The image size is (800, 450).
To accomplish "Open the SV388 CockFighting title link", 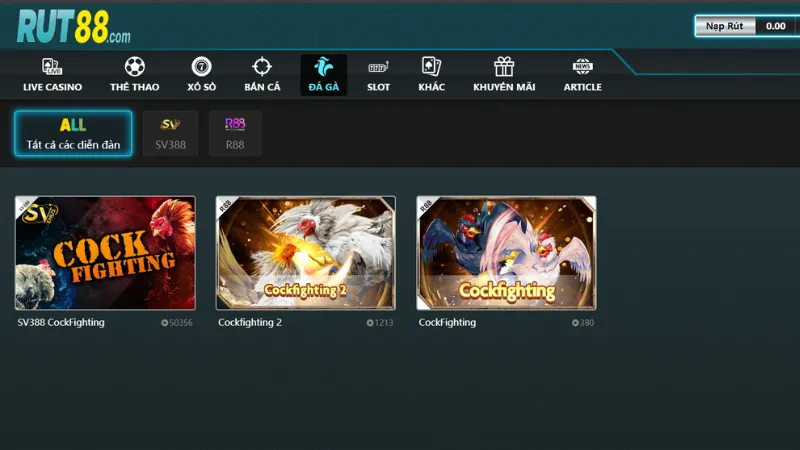I will coord(61,322).
